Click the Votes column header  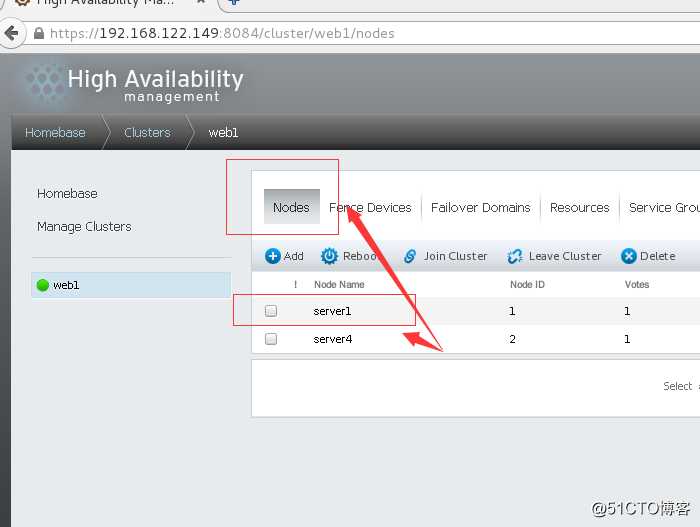click(x=637, y=284)
